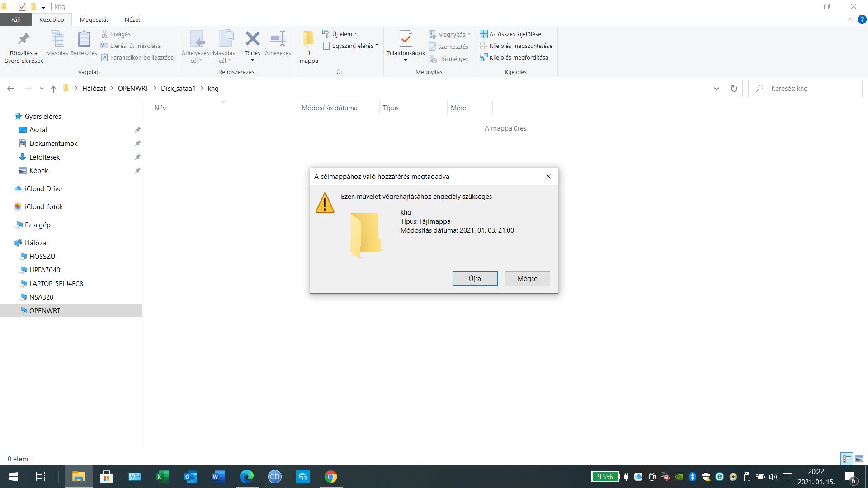Click the Átnevezés rename icon
Image resolution: width=868 pixels, height=488 pixels.
[x=278, y=39]
